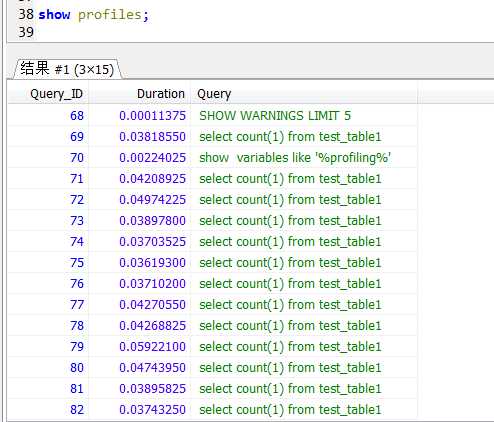Click duration value 0.03619300

coord(152,263)
